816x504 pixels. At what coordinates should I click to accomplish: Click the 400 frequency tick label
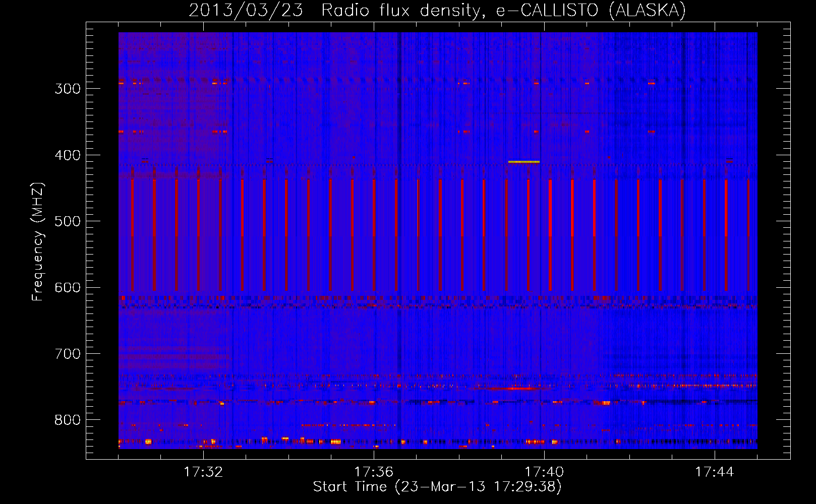tap(68, 155)
